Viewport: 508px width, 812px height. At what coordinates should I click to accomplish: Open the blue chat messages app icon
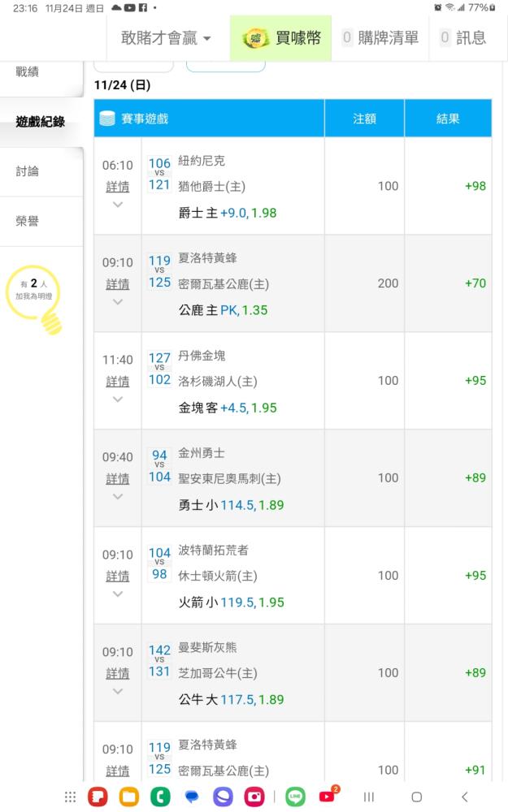(192, 797)
